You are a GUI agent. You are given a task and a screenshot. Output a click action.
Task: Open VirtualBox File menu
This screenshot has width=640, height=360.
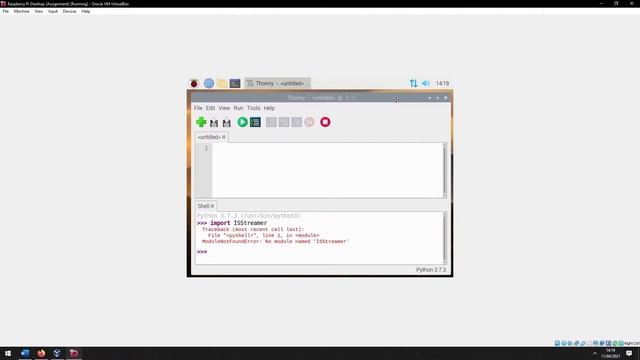click(6, 11)
